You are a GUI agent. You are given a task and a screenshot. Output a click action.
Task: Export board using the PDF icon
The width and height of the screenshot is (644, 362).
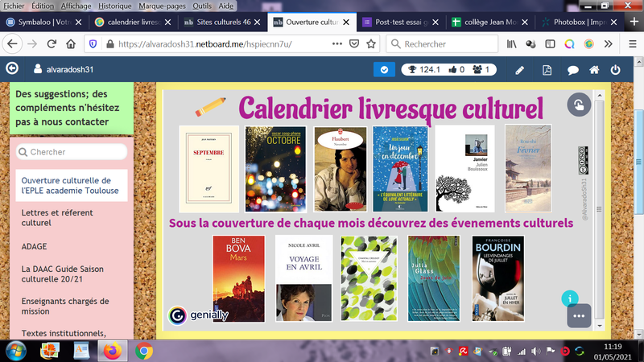point(547,70)
